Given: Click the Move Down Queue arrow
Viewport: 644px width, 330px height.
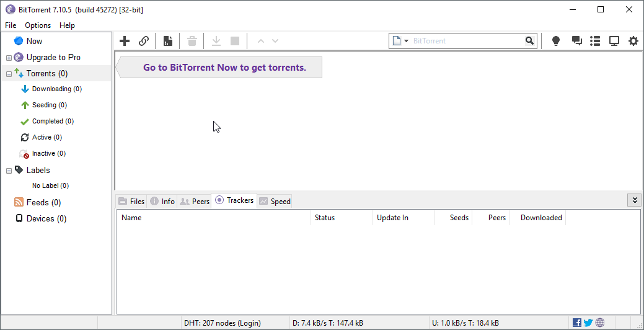Looking at the screenshot, I should 275,41.
